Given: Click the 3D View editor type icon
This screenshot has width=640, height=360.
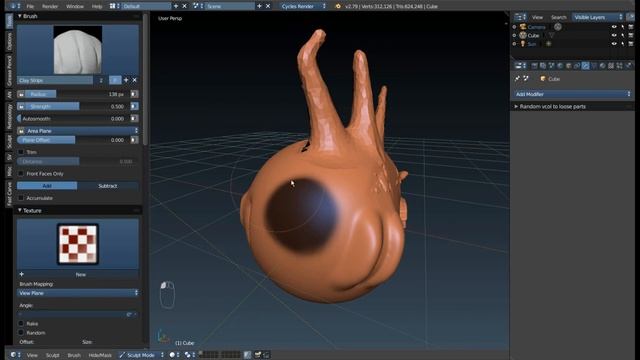Looking at the screenshot, I should tap(16, 355).
